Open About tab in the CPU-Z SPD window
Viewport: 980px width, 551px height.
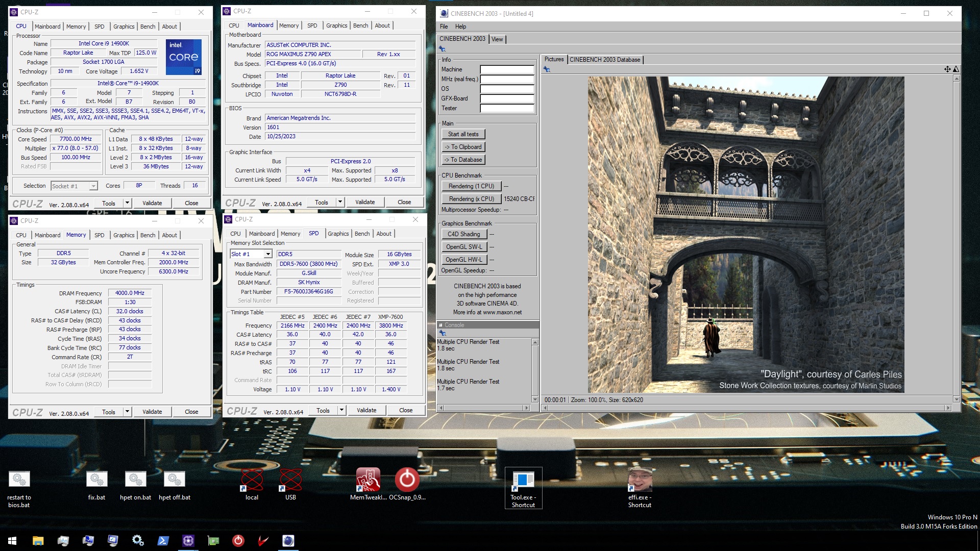[384, 234]
